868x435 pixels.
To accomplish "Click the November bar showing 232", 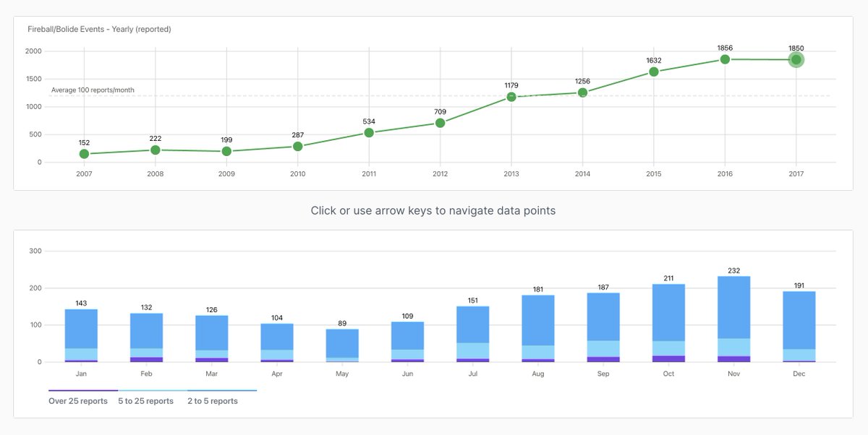I will (733, 318).
